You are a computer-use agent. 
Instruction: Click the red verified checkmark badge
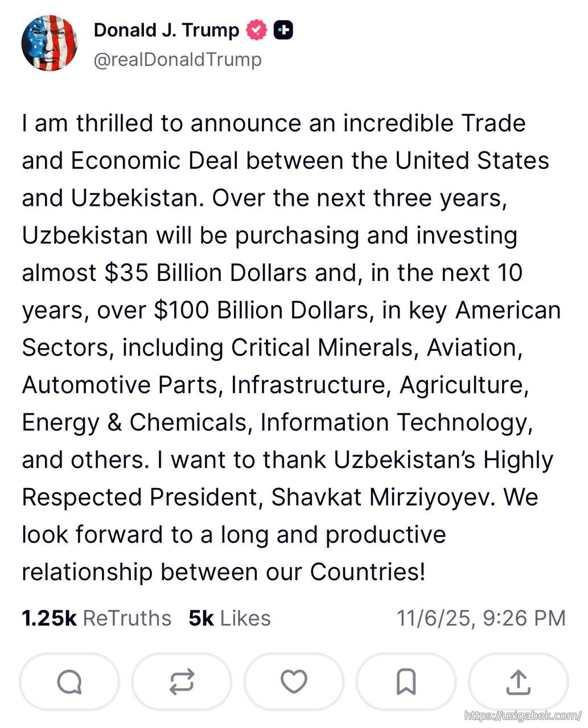[x=256, y=30]
